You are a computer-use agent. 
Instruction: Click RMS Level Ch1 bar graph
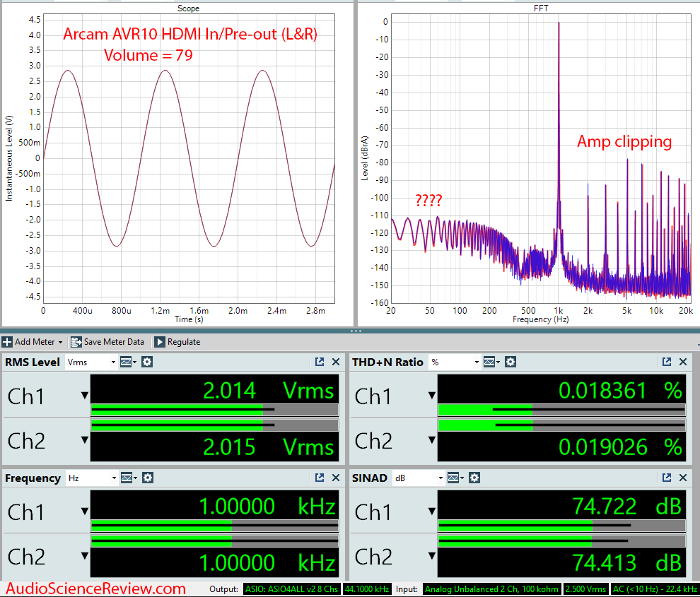pos(214,410)
